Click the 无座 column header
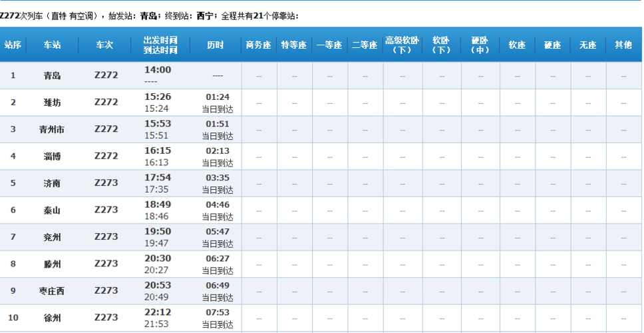The width and height of the screenshot is (644, 333). pyautogui.click(x=587, y=45)
